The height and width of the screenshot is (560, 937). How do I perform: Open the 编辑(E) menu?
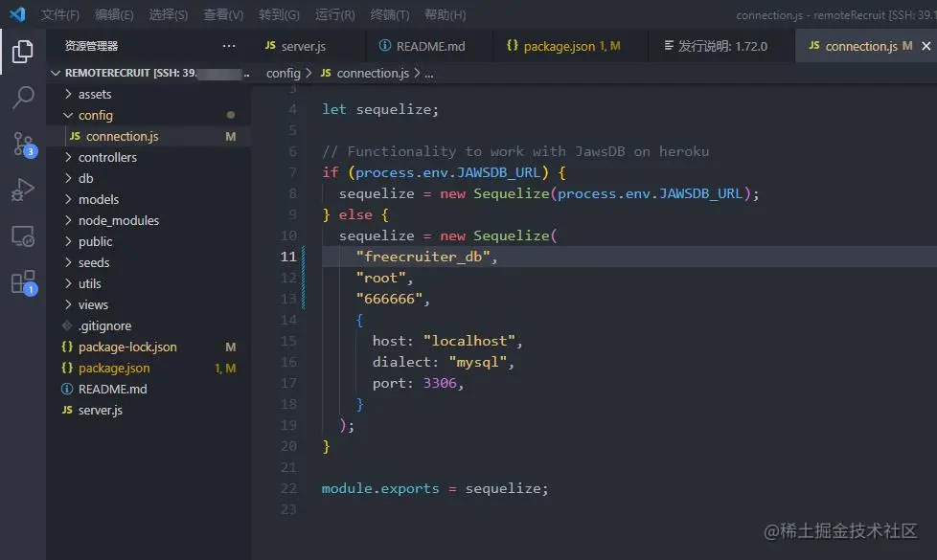[x=114, y=14]
